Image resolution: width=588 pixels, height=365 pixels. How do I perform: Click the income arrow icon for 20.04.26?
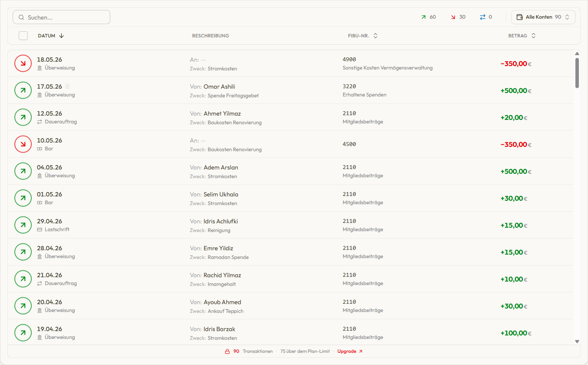23,306
